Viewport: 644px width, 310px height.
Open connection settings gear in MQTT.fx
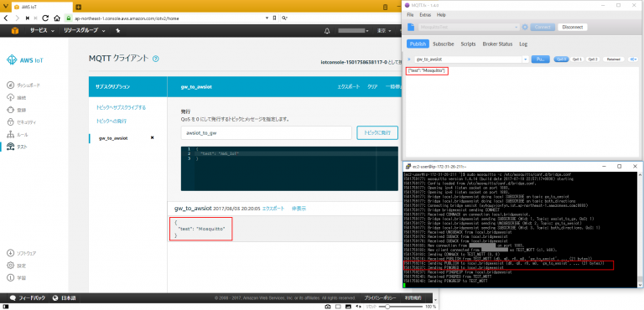[524, 27]
